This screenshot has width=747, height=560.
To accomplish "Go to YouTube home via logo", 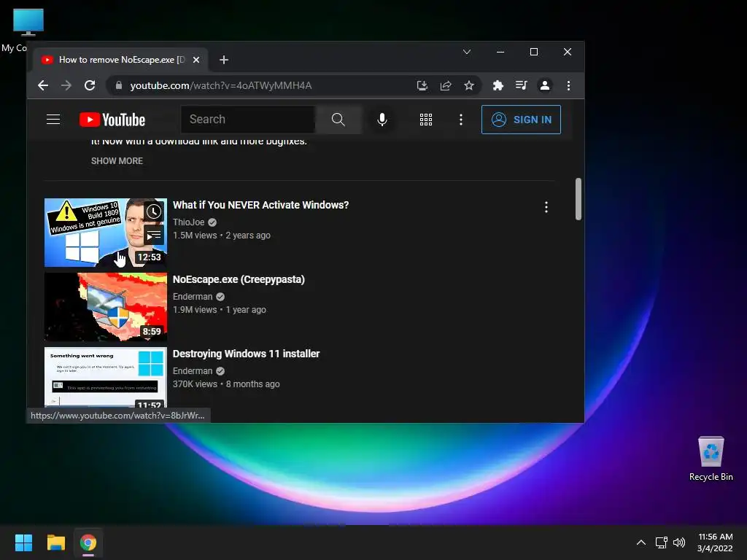I will point(112,120).
